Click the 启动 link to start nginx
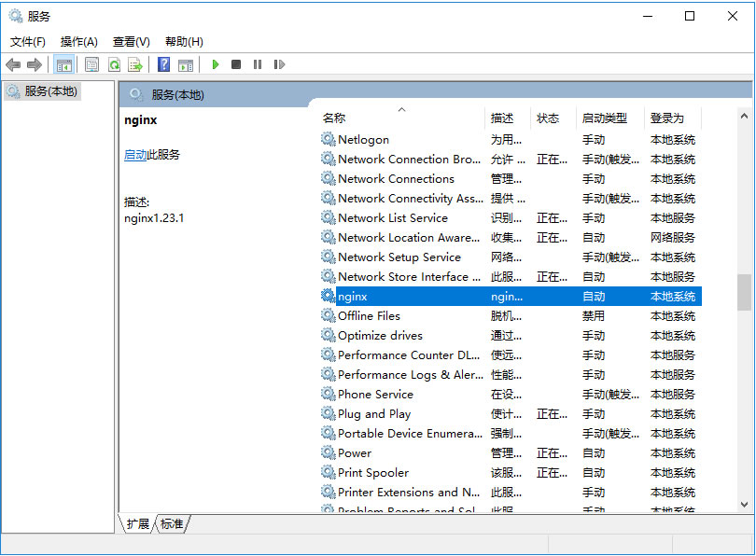This screenshot has height=556, width=756. pyautogui.click(x=135, y=155)
